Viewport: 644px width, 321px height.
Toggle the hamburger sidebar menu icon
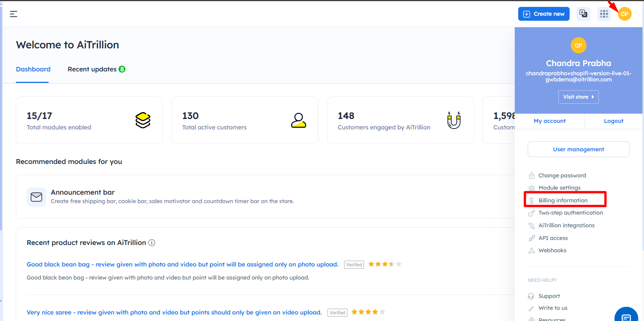point(13,14)
